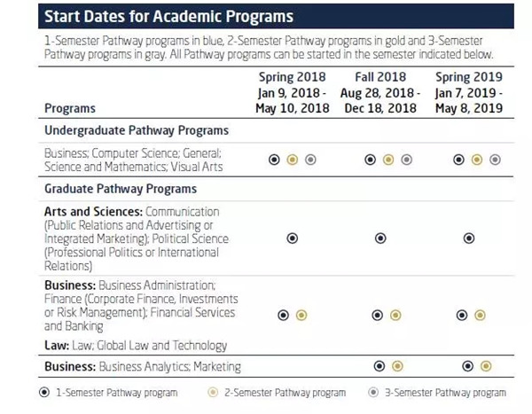532x414 pixels.
Task: Click gray marker for Undergraduate Spring 2018
Action: pyautogui.click(x=310, y=160)
